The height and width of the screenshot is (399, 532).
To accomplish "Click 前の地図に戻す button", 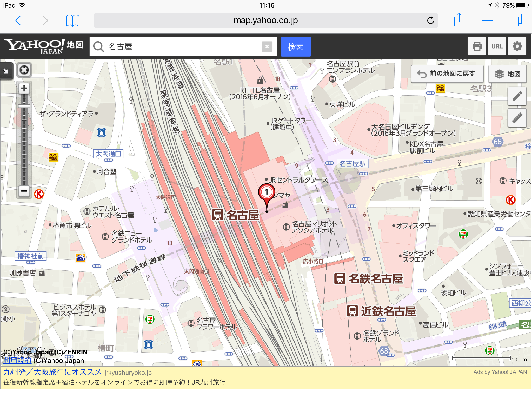I will tap(447, 74).
